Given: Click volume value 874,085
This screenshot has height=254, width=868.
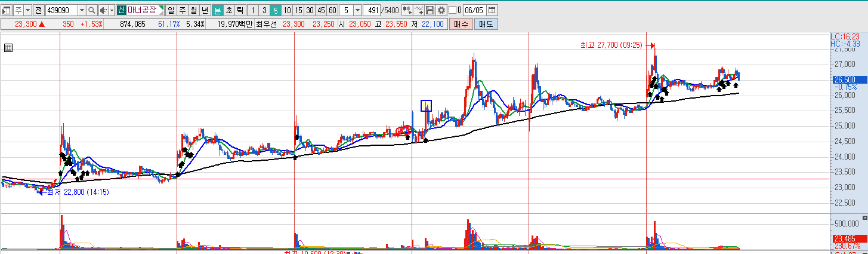Looking at the screenshot, I should [132, 24].
